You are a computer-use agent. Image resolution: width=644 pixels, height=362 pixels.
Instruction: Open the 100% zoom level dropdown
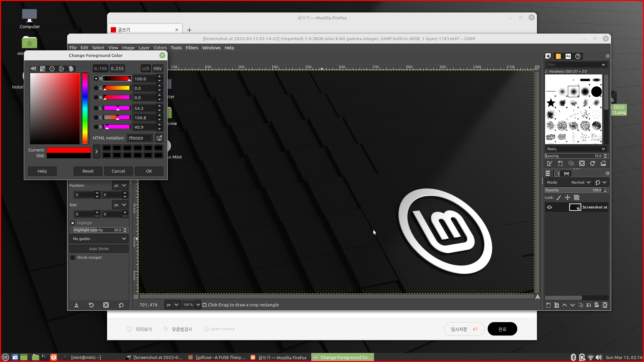point(198,305)
